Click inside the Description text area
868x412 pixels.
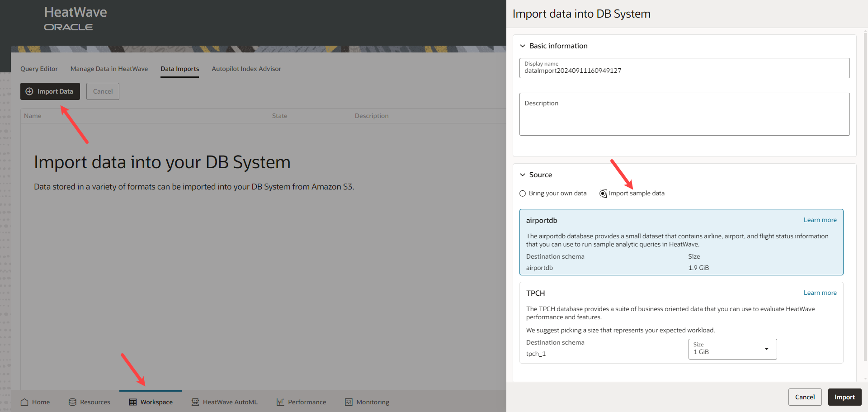tap(684, 115)
